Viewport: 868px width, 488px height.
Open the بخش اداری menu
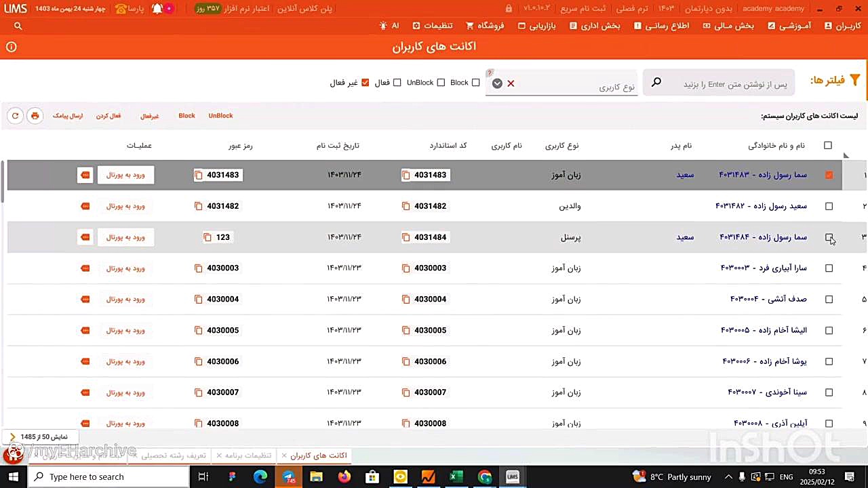(x=595, y=26)
